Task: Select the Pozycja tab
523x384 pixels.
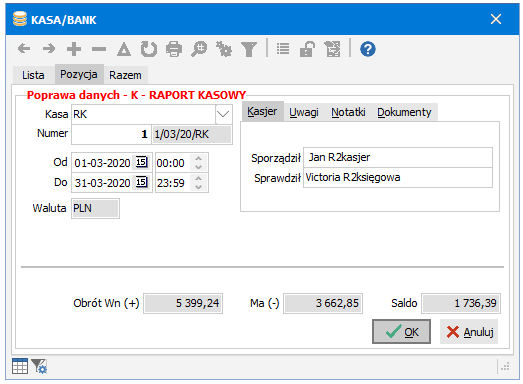Action: point(79,74)
